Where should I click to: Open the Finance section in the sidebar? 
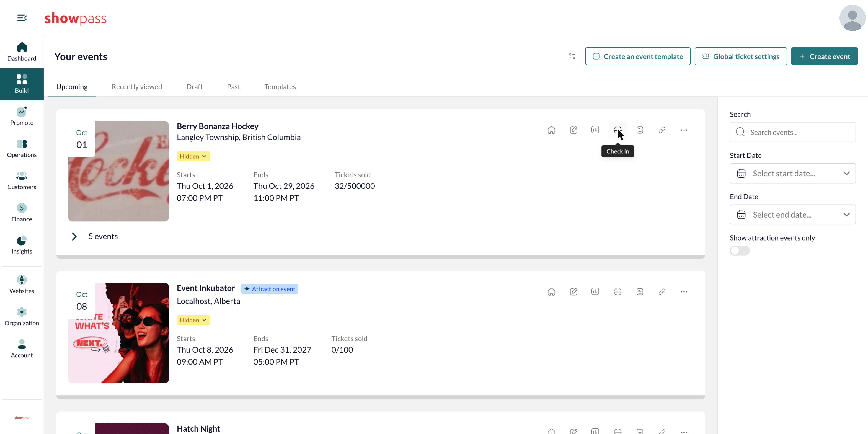pyautogui.click(x=22, y=213)
